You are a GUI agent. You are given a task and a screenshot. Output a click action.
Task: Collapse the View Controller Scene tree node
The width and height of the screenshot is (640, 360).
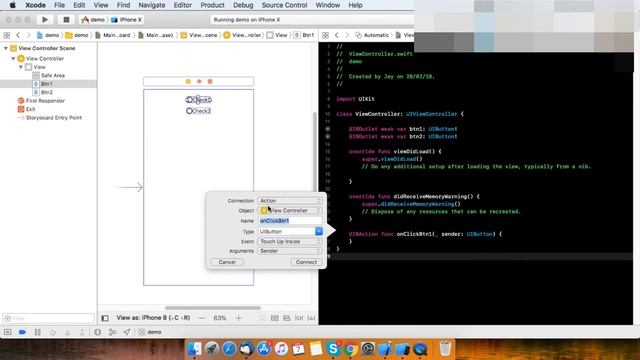coord(6,48)
